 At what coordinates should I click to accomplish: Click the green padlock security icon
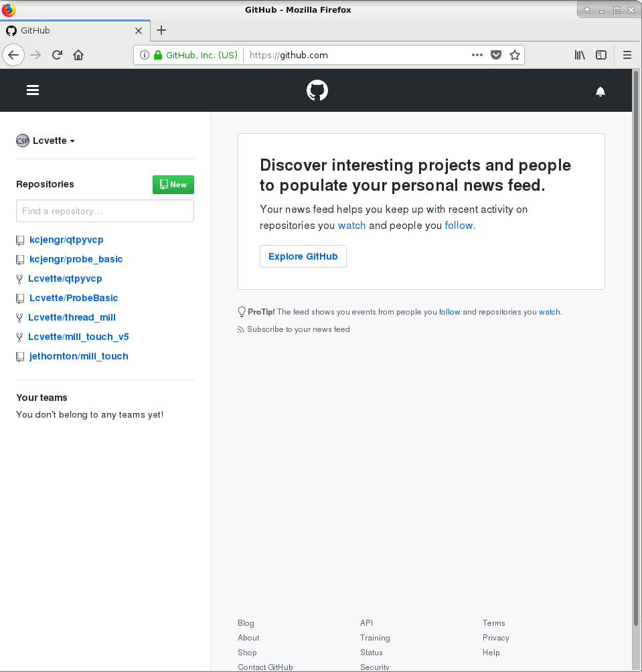158,55
